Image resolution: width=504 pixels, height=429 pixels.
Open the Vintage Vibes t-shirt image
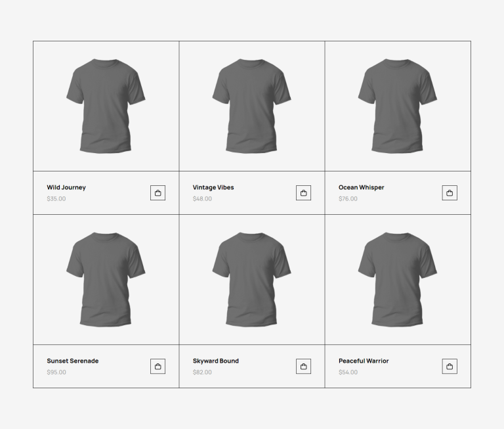point(252,106)
